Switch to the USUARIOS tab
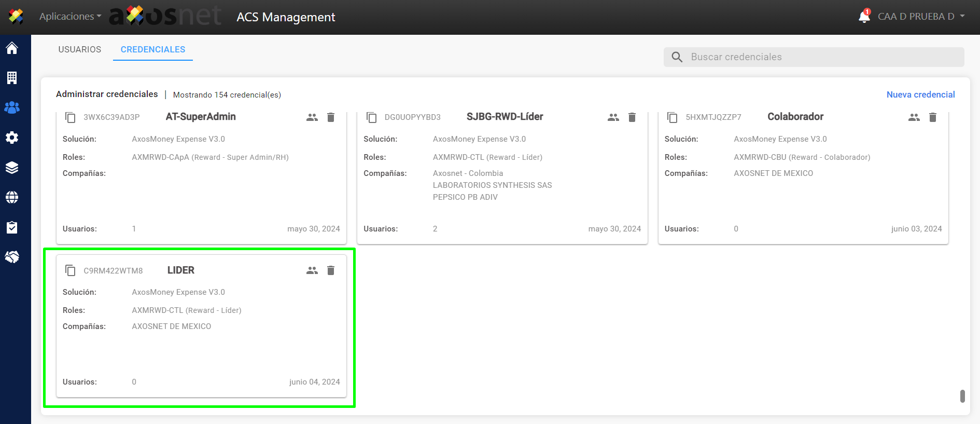980x424 pixels. 80,49
